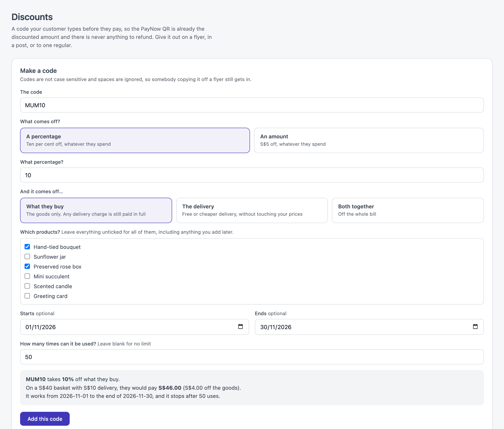Click the 'Add this code' button
Screen dimensions: 504x429
click(x=45, y=419)
